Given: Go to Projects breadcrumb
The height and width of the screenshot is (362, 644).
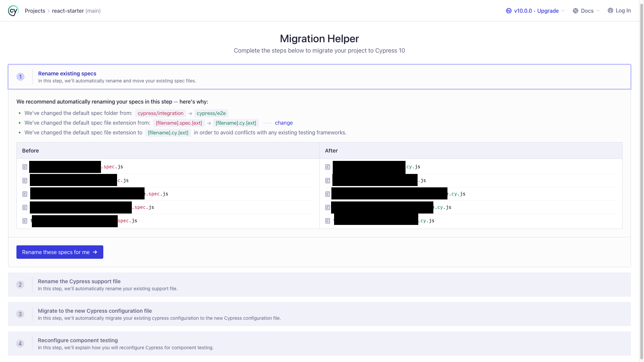Looking at the screenshot, I should (x=35, y=11).
